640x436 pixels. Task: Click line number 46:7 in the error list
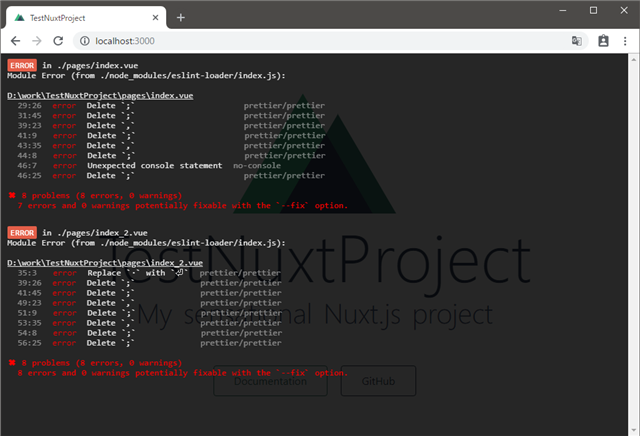[27, 166]
